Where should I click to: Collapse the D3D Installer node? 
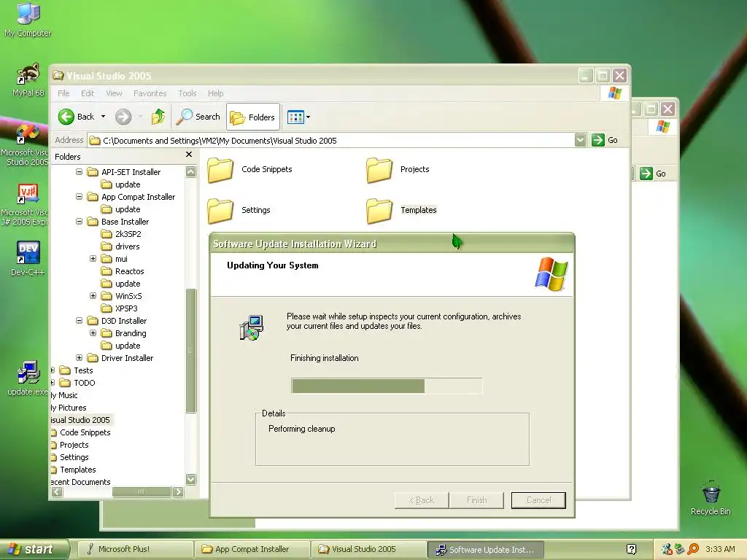point(79,321)
